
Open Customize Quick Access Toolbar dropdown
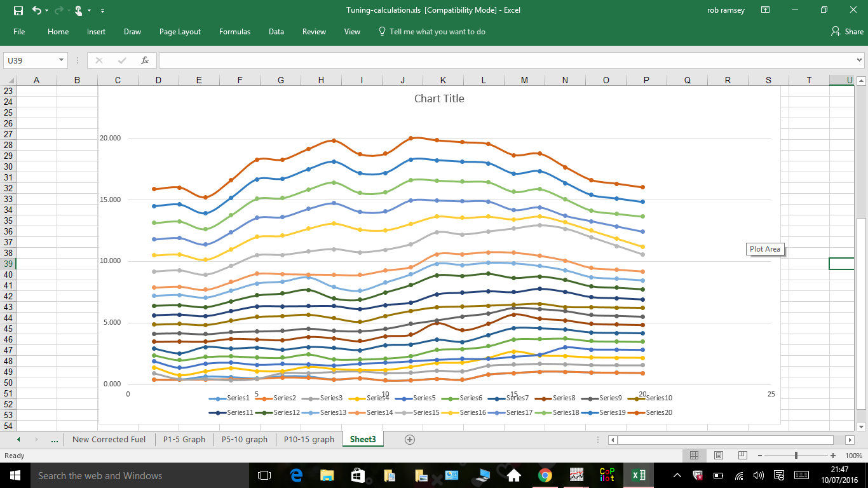tap(102, 11)
